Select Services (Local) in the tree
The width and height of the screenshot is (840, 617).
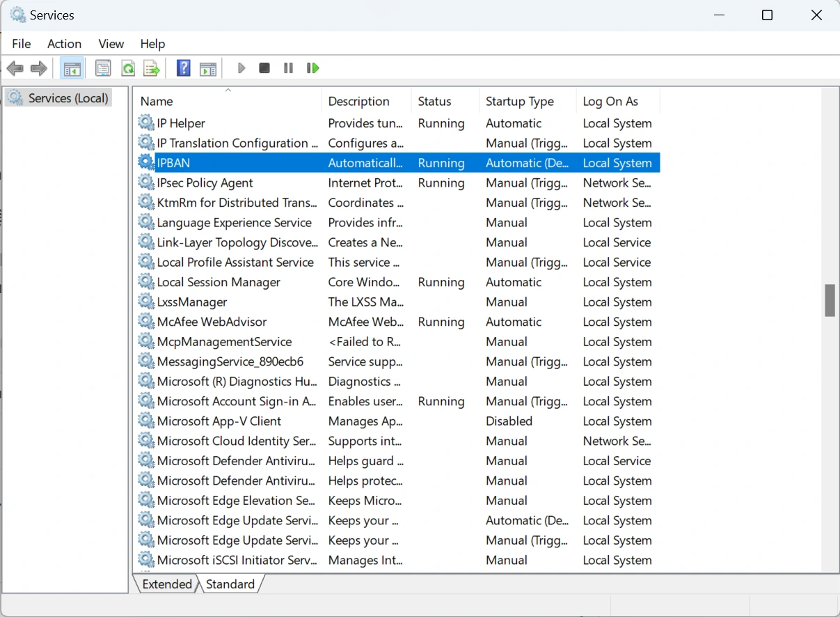tap(58, 98)
